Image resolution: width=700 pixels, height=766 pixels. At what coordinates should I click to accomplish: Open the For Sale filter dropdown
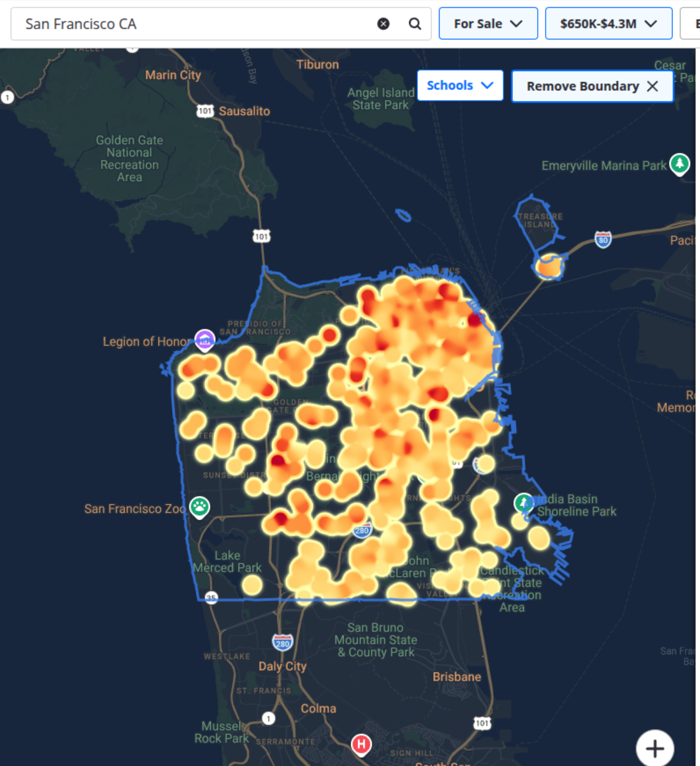click(x=488, y=23)
